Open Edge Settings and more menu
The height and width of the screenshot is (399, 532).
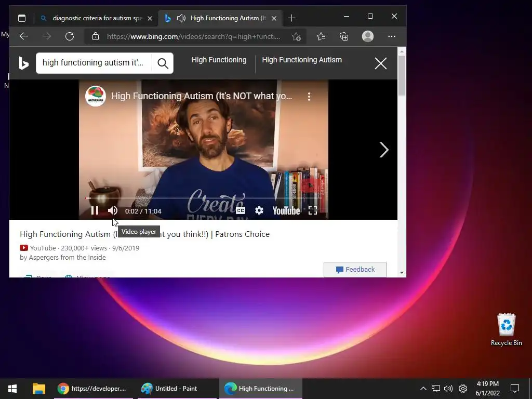(392, 36)
